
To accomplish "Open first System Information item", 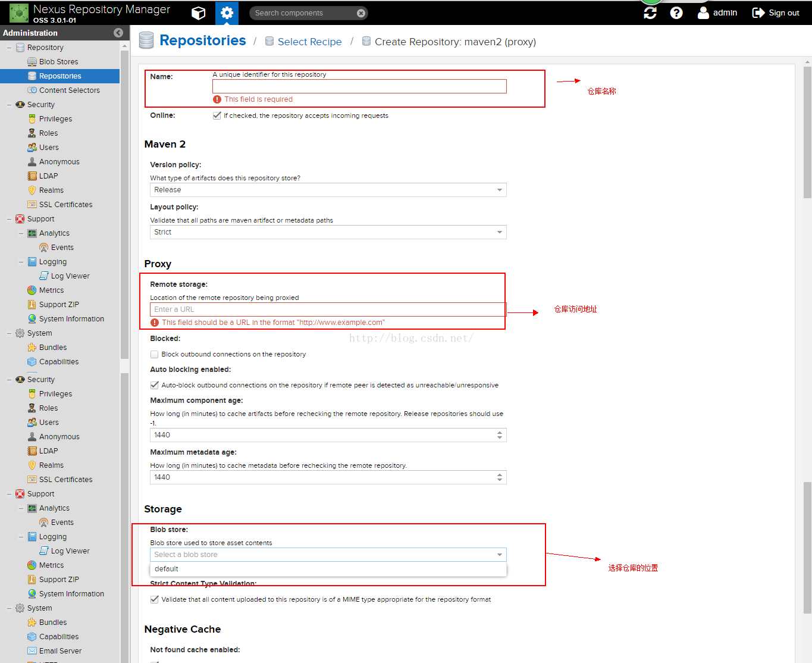I will point(71,319).
